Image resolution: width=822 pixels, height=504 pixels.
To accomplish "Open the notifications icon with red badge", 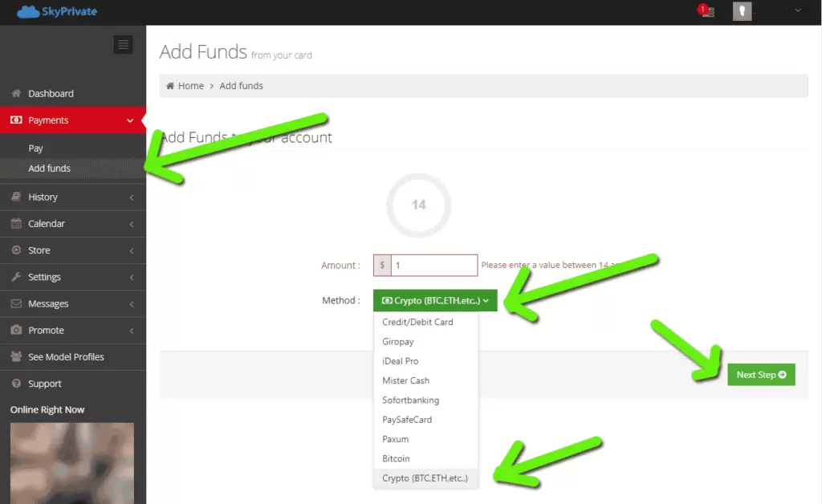I will tap(706, 10).
